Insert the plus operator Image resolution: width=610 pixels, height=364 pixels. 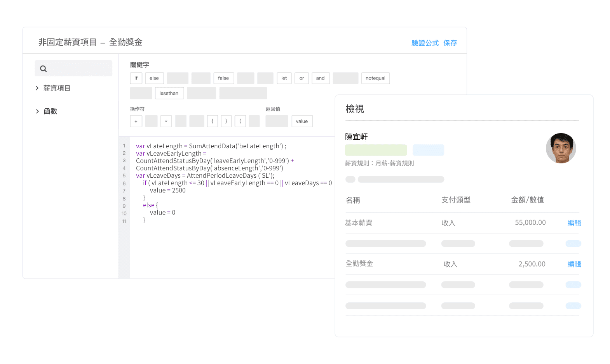pyautogui.click(x=136, y=121)
